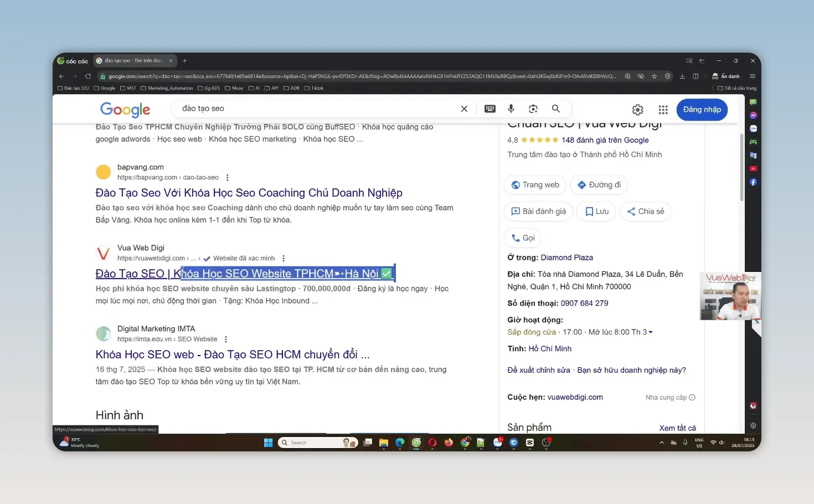This screenshot has width=814, height=504.
Task: Expand opening hours dropdown arrow
Action: 651,332
